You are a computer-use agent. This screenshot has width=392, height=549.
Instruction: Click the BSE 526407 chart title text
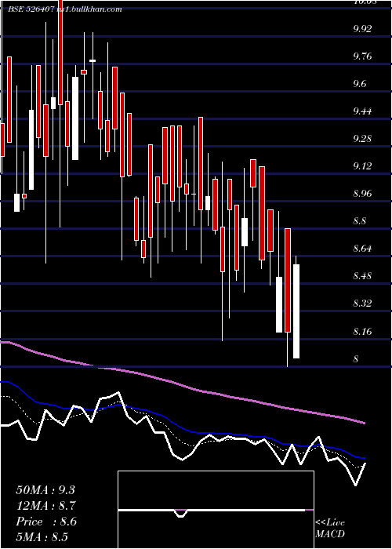pyautogui.click(x=65, y=9)
